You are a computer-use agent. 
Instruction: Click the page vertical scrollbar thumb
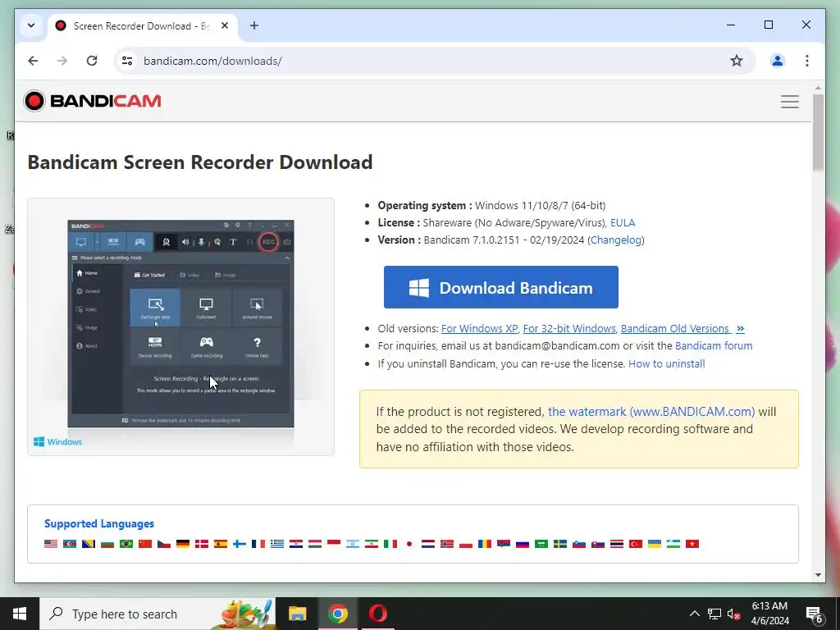818,132
